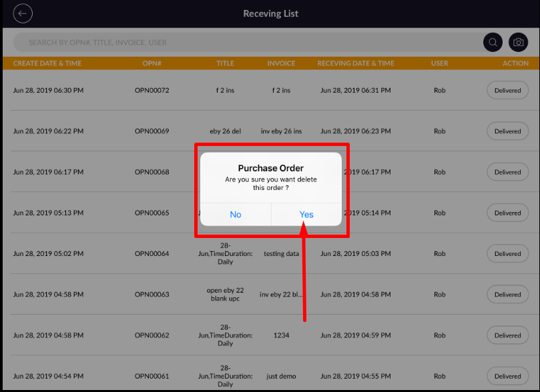Click the Receving Date & Time header

pos(356,63)
